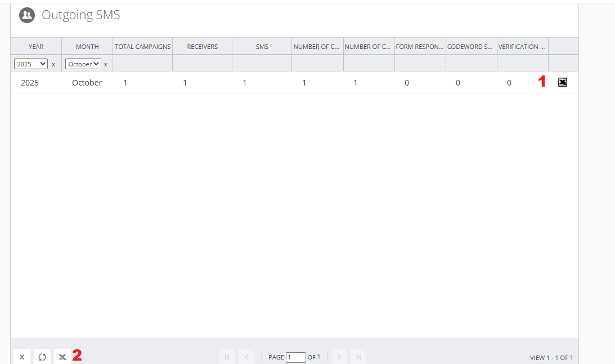
Task: Clear the month filter with its x
Action: pos(106,64)
